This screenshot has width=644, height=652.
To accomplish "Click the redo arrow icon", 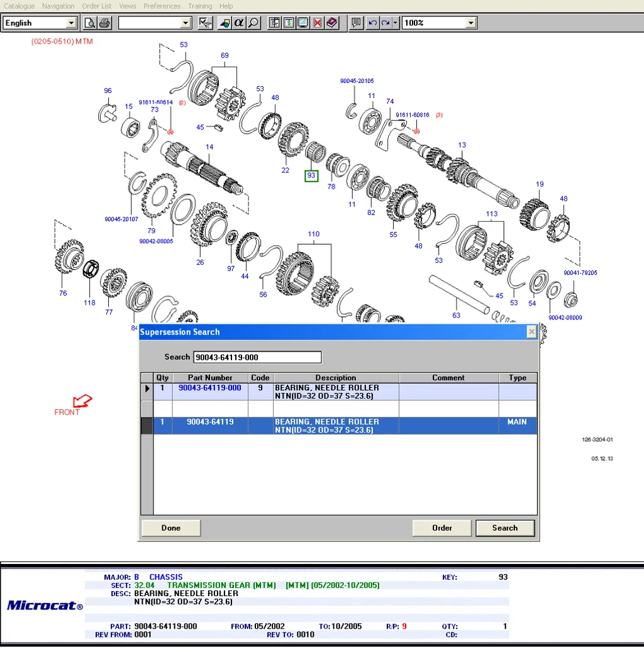I will pos(386,23).
